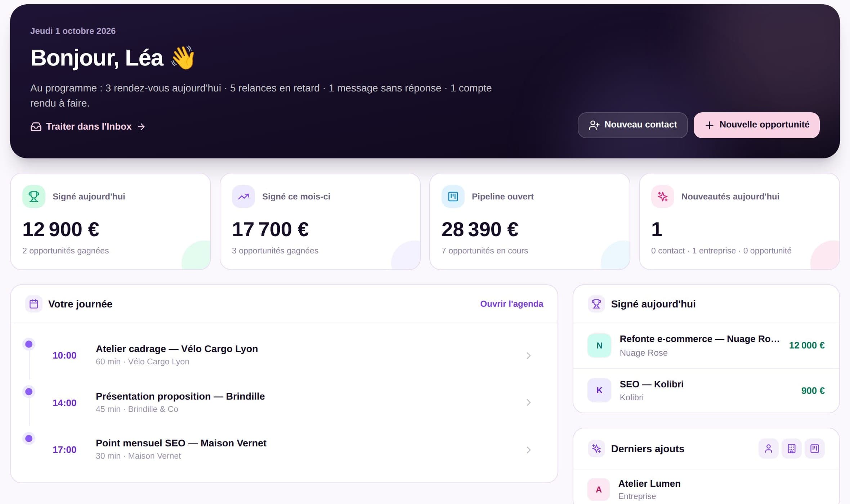The height and width of the screenshot is (504, 850).
Task: Expand the 14:00 Présentation proposition chevron
Action: (x=528, y=402)
